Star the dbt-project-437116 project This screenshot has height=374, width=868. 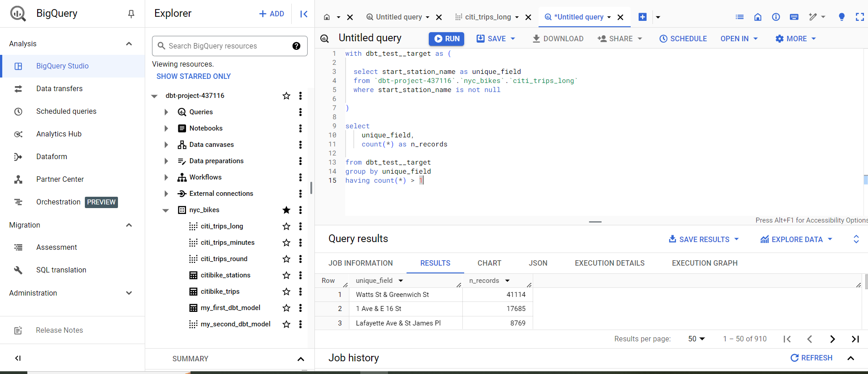[286, 96]
